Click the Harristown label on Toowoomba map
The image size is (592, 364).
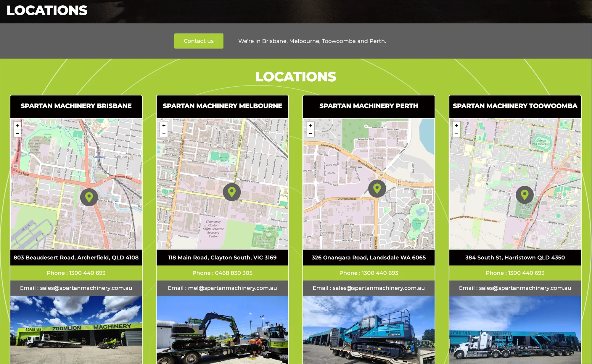tap(567, 206)
